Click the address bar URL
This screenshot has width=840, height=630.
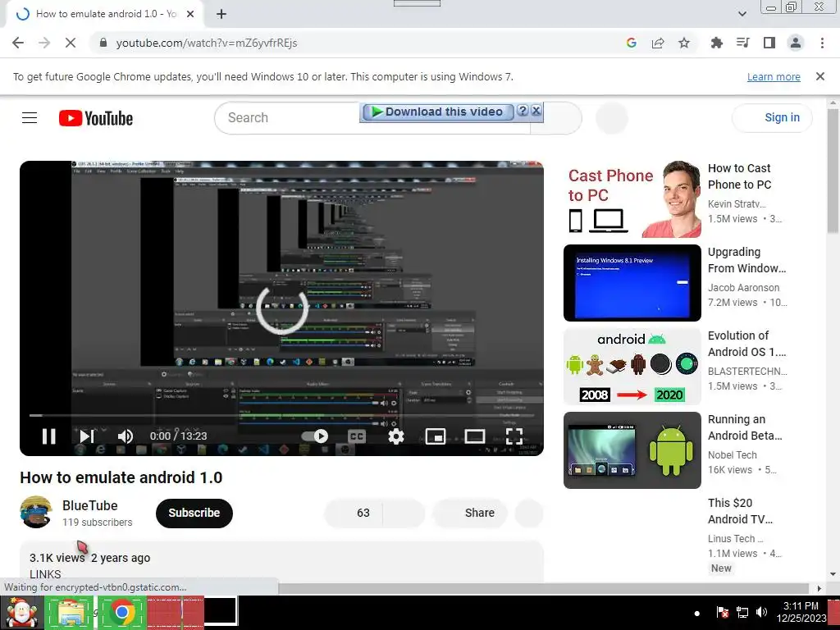206,43
